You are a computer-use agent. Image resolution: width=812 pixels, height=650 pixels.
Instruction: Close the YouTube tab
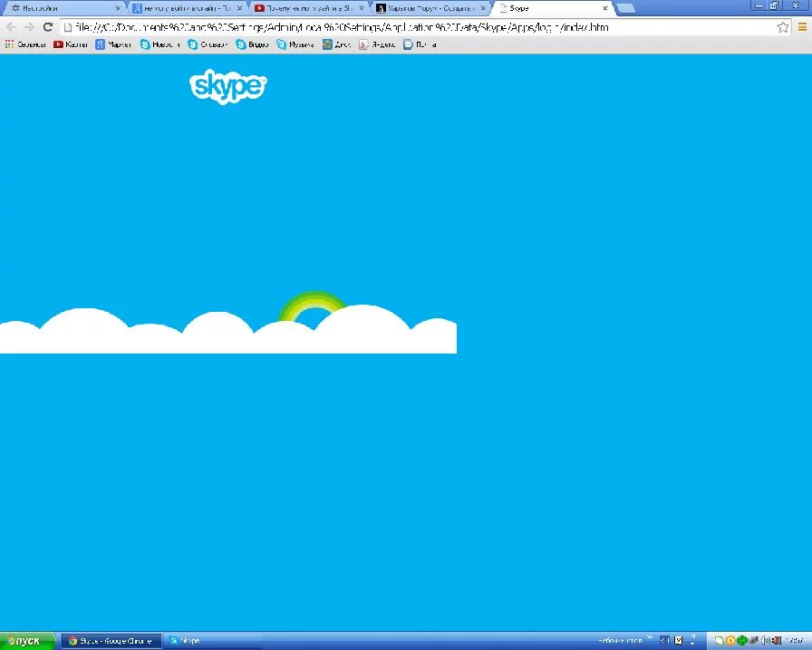(x=362, y=8)
